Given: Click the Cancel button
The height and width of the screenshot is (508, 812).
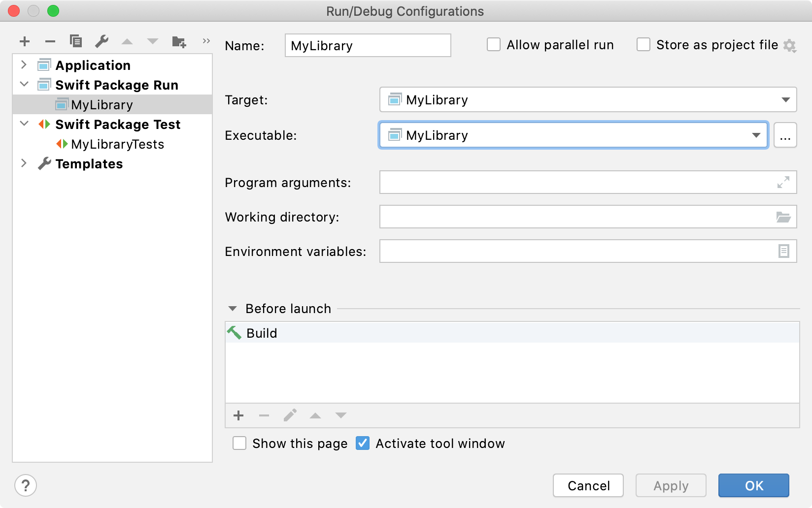Looking at the screenshot, I should (588, 486).
